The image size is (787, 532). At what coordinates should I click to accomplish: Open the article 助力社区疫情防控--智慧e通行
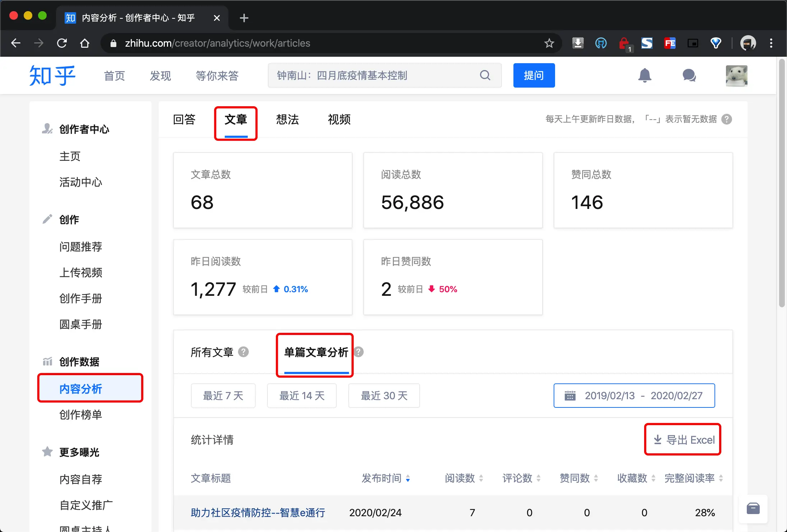[257, 513]
